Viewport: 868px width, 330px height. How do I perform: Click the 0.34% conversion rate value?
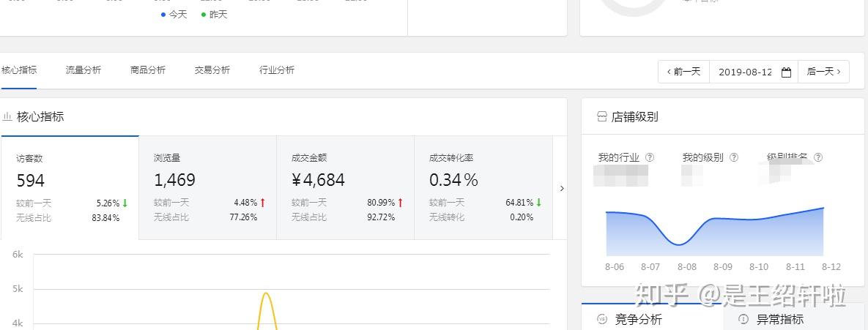(x=454, y=180)
